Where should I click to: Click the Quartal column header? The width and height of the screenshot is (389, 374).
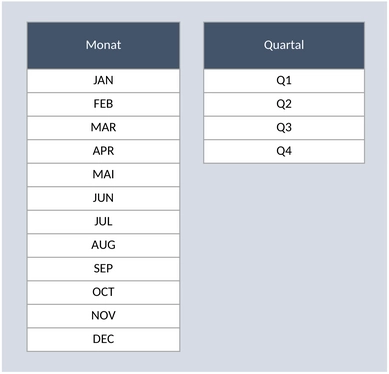284,45
